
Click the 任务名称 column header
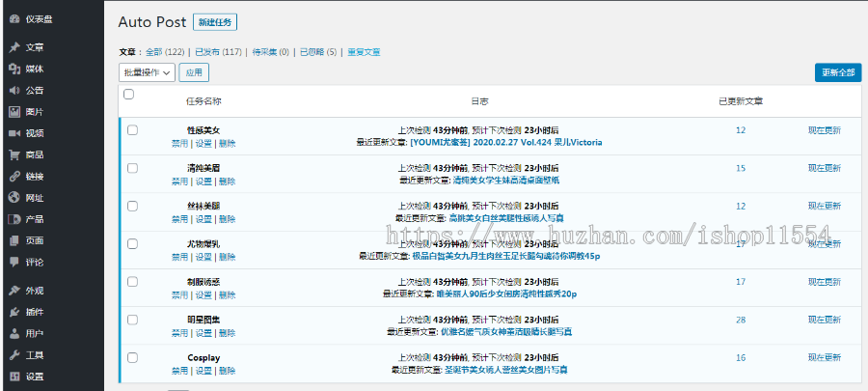click(203, 101)
